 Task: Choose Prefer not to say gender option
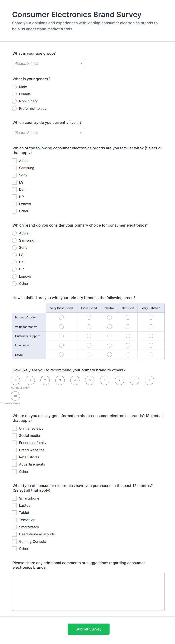pyautogui.click(x=14, y=109)
